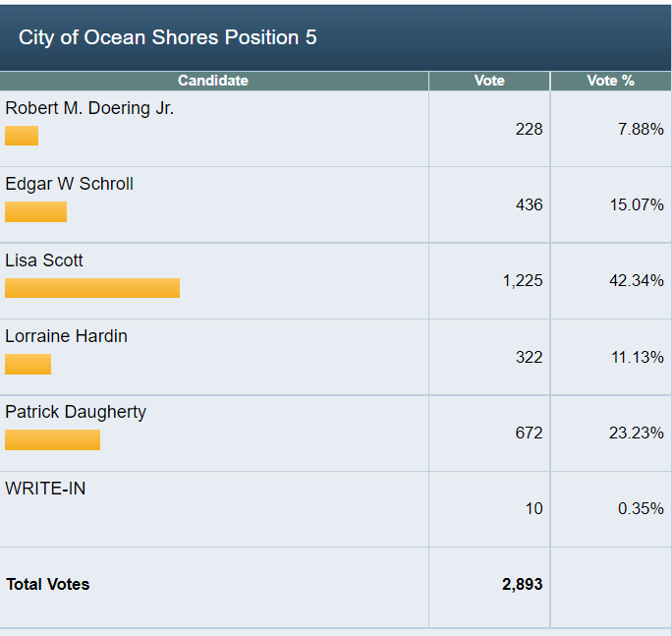Click Lisa Scott's candidate name
Image resolution: width=672 pixels, height=636 pixels.
44,260
